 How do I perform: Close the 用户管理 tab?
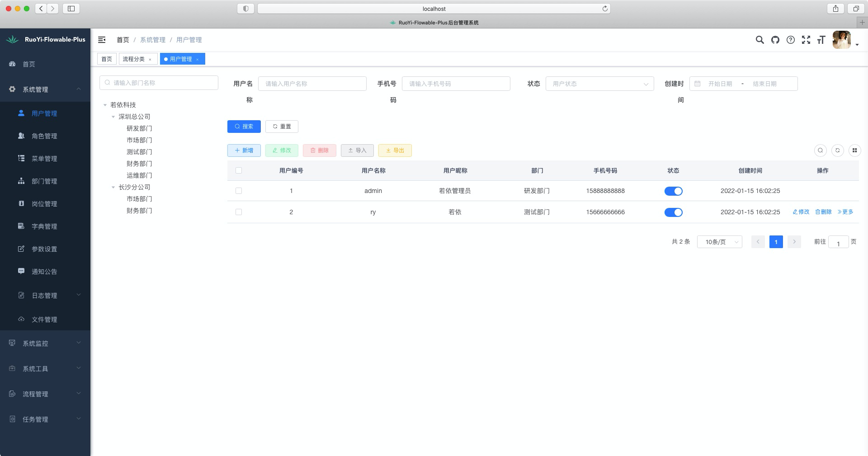198,59
